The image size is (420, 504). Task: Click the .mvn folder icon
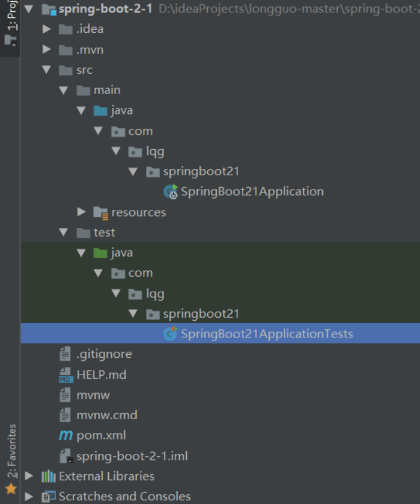click(x=66, y=50)
